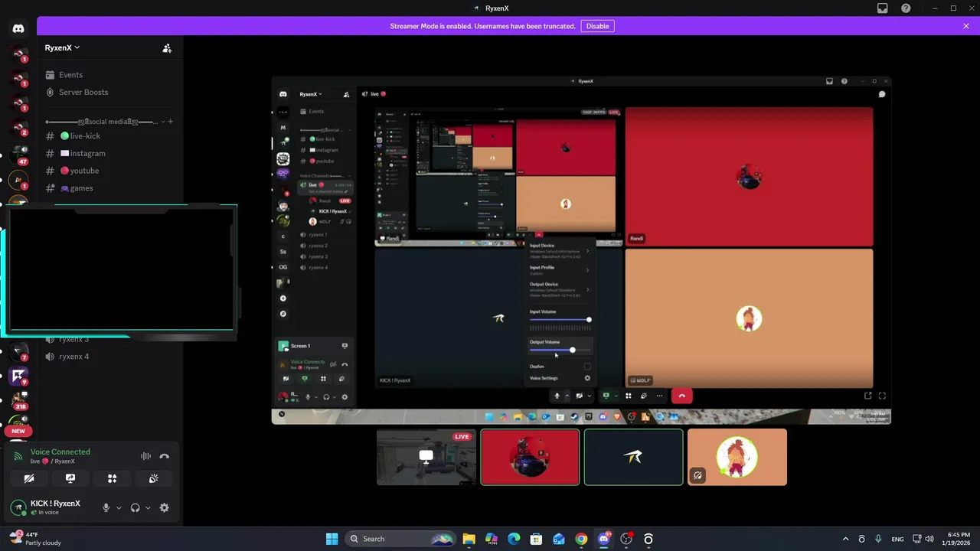Open share your screen button
980x551 pixels.
(70, 478)
